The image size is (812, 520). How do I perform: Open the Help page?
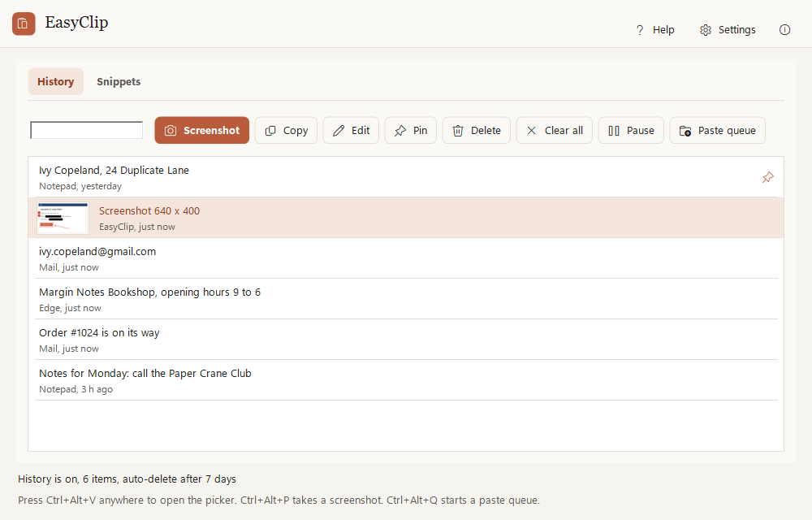pos(655,29)
